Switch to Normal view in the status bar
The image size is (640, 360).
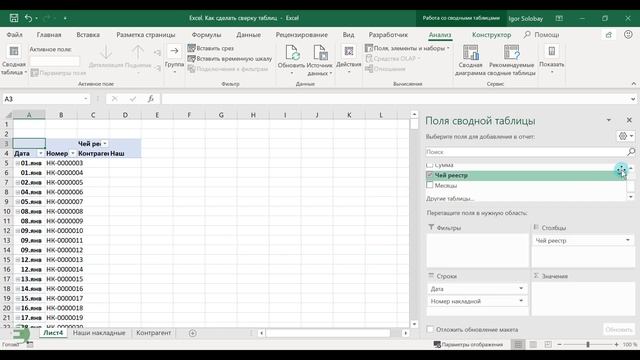(x=518, y=344)
